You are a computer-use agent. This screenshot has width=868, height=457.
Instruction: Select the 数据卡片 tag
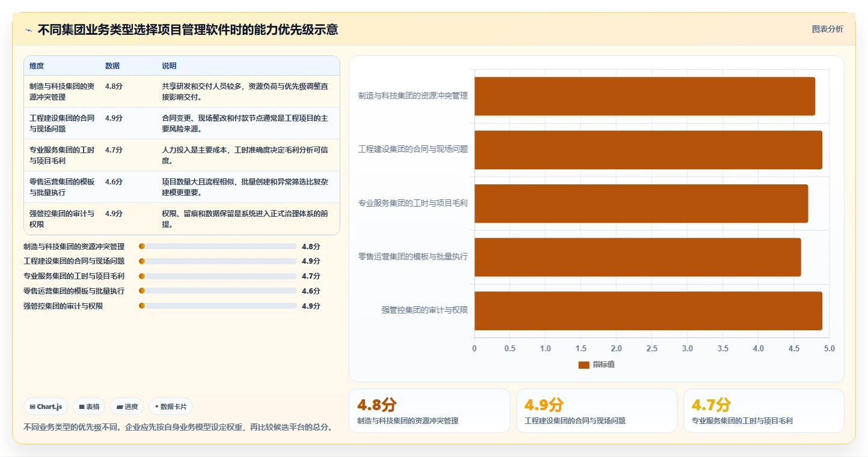coord(171,407)
